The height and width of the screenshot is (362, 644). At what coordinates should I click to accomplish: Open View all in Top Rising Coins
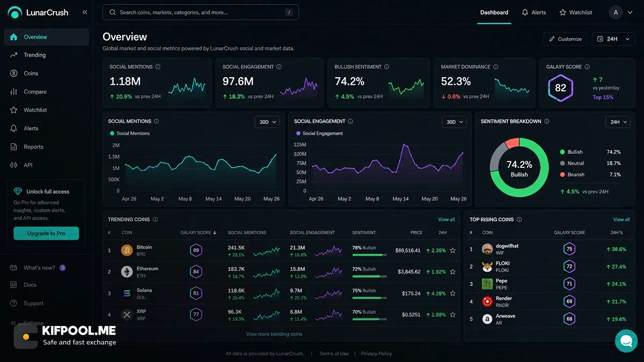click(x=621, y=219)
